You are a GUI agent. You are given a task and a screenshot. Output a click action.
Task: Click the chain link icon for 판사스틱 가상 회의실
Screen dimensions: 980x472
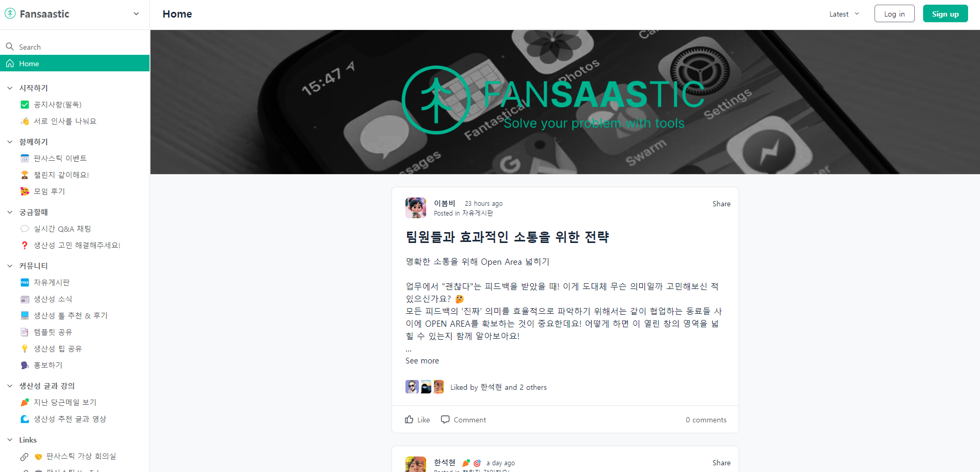click(x=24, y=456)
